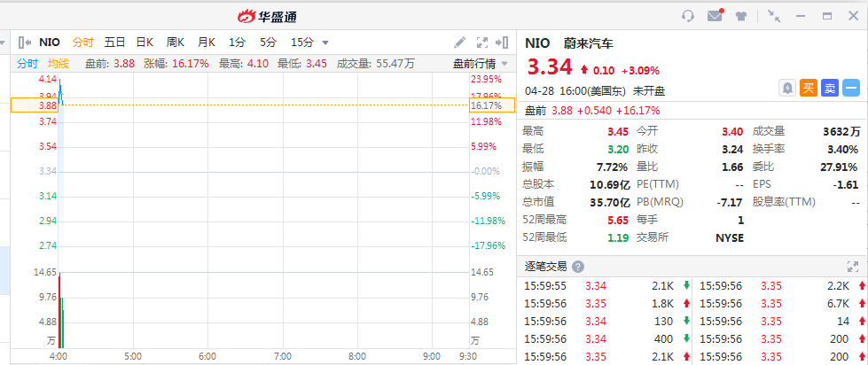Click the 9:30 time axis label
This screenshot has height=365, width=868.
tap(468, 356)
